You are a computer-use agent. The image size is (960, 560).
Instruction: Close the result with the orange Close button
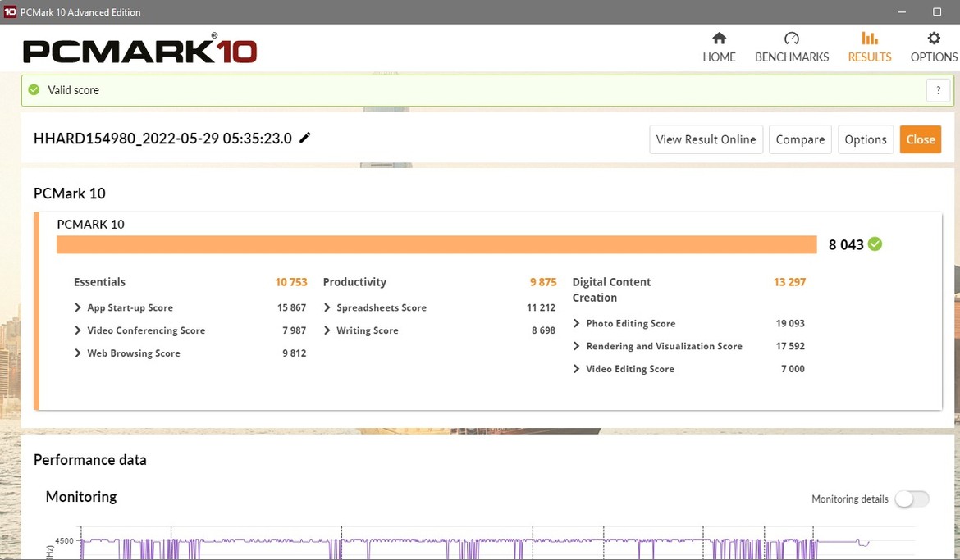click(920, 139)
